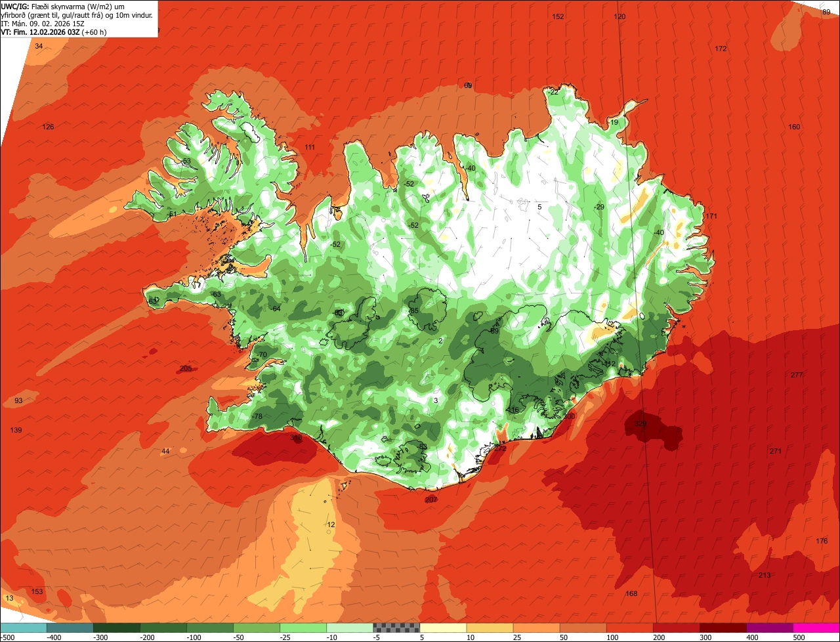
Task: Click the map value '207' off the south coast
Action: 431,500
